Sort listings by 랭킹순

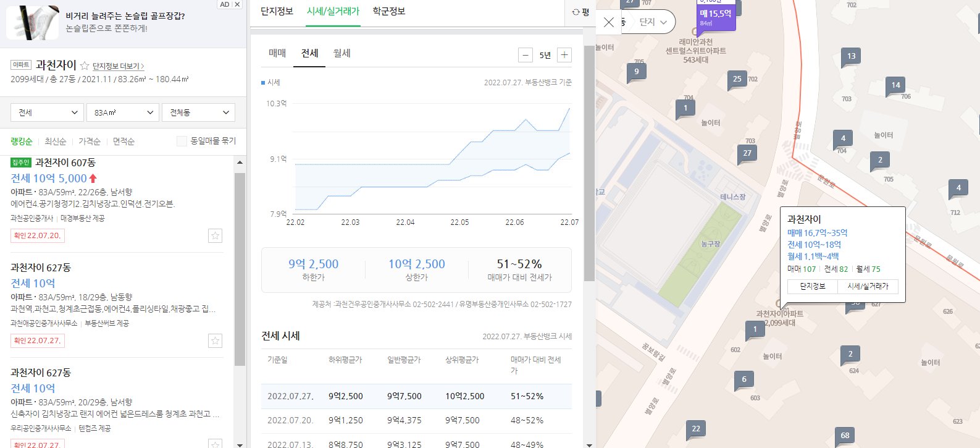click(21, 142)
